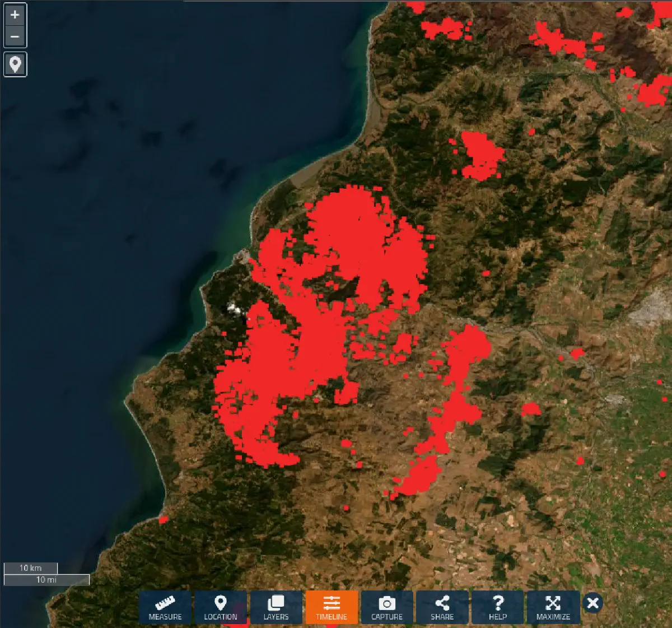Click the 10 mi scale bar
This screenshot has height=628, width=672.
click(46, 580)
